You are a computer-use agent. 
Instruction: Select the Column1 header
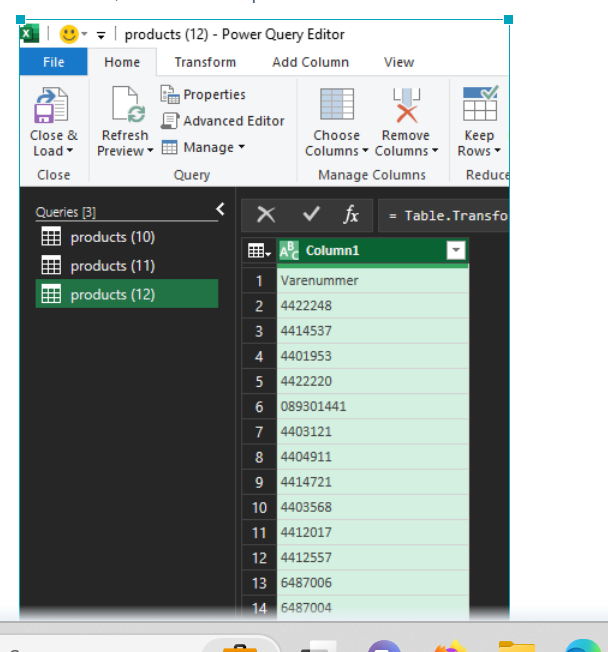pyautogui.click(x=373, y=251)
